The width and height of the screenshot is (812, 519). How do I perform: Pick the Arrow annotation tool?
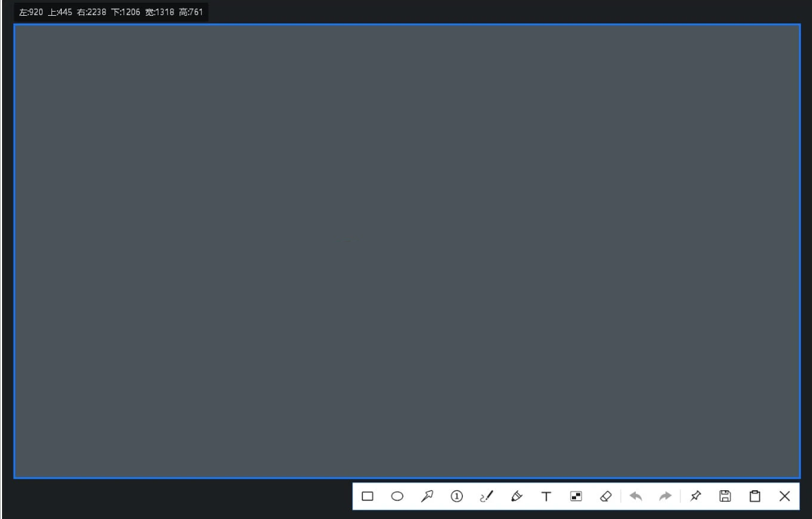pyautogui.click(x=425, y=496)
